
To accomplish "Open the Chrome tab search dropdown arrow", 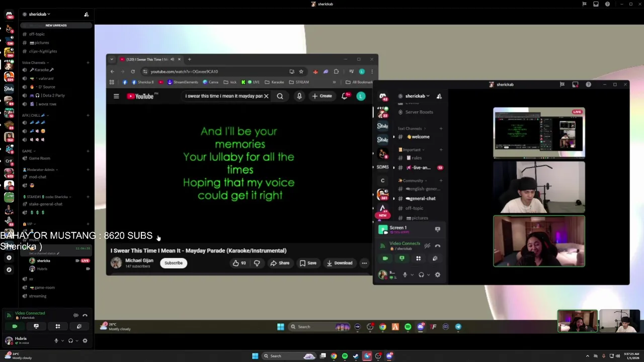I will pos(112,59).
